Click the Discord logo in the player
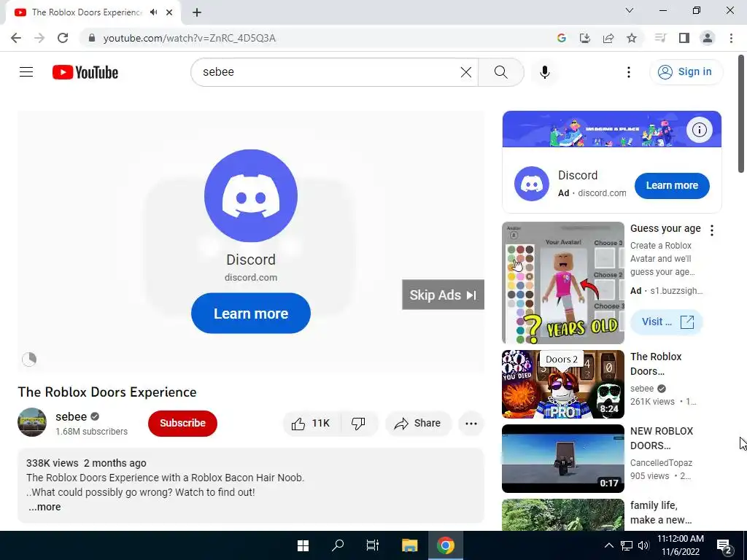This screenshot has height=560, width=747. tap(251, 195)
